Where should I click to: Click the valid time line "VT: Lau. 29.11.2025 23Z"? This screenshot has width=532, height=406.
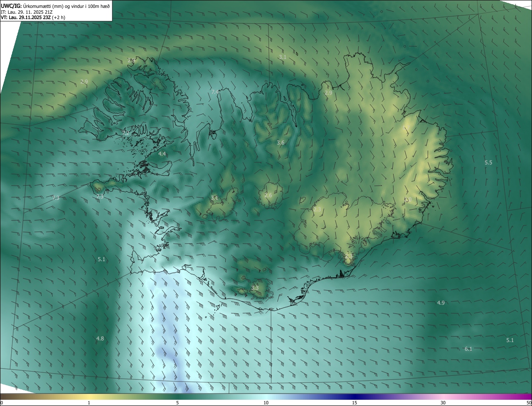(26, 17)
